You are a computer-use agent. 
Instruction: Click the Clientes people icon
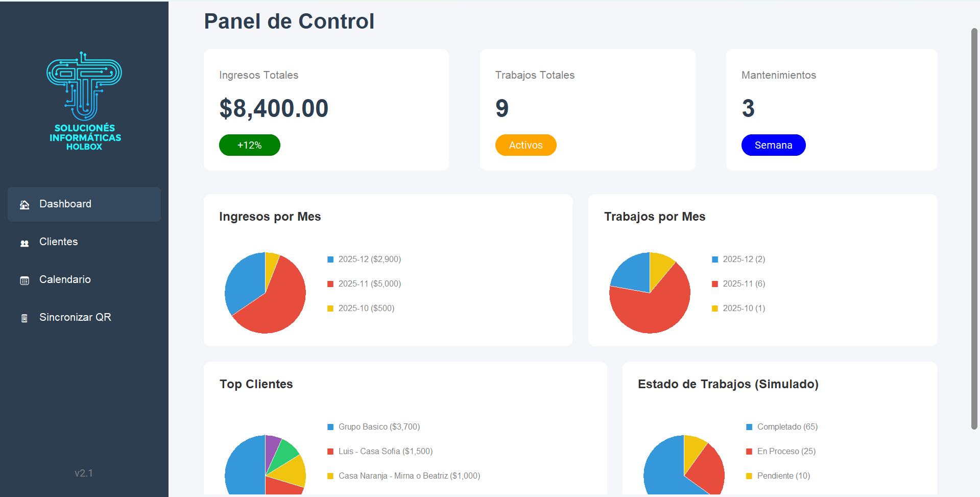click(x=25, y=243)
